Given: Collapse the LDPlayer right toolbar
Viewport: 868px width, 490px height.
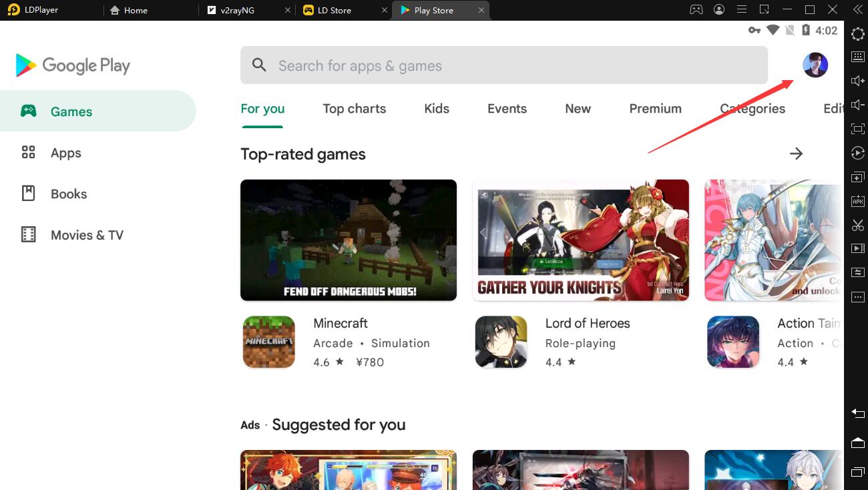Looking at the screenshot, I should coord(858,9).
